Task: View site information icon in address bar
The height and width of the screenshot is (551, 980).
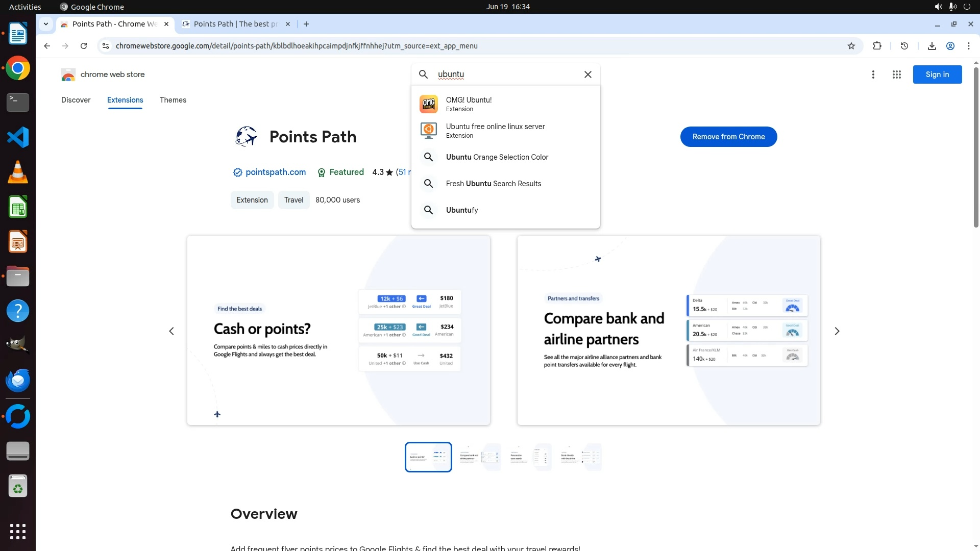Action: point(106,46)
